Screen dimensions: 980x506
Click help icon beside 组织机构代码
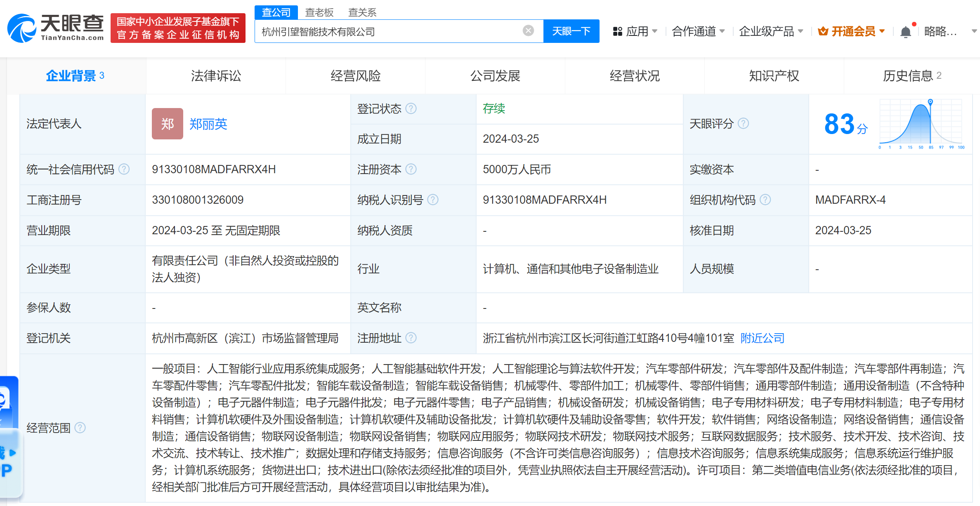tap(765, 200)
